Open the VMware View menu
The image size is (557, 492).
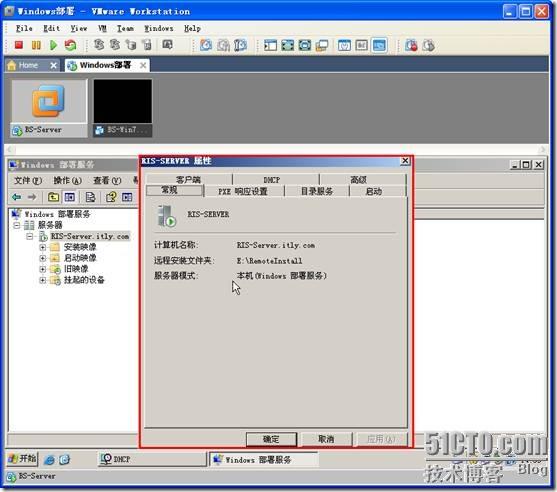coord(79,28)
